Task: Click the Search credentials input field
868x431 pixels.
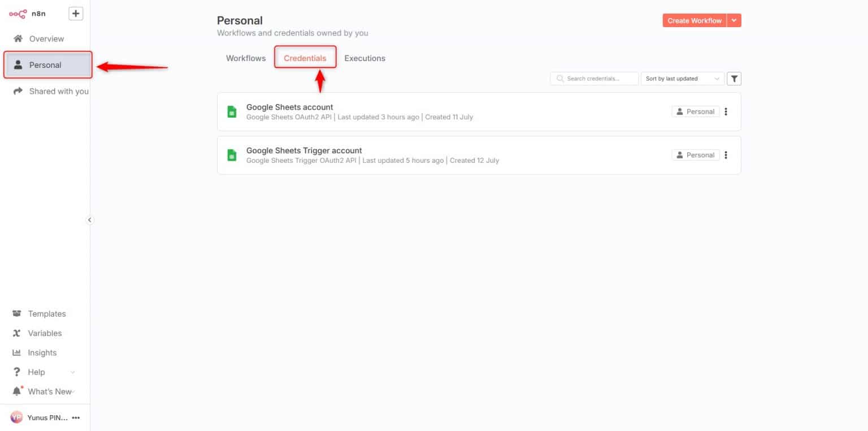Action: [x=594, y=78]
